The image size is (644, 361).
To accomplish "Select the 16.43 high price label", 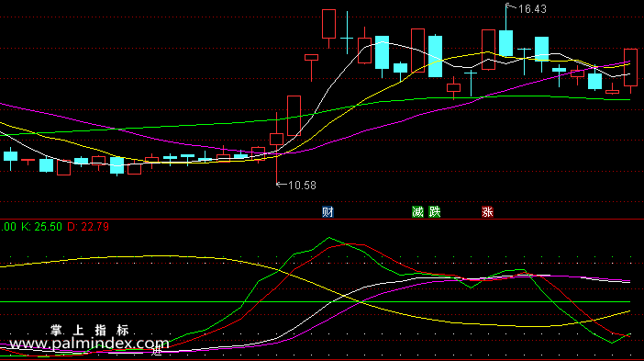I will (x=532, y=9).
